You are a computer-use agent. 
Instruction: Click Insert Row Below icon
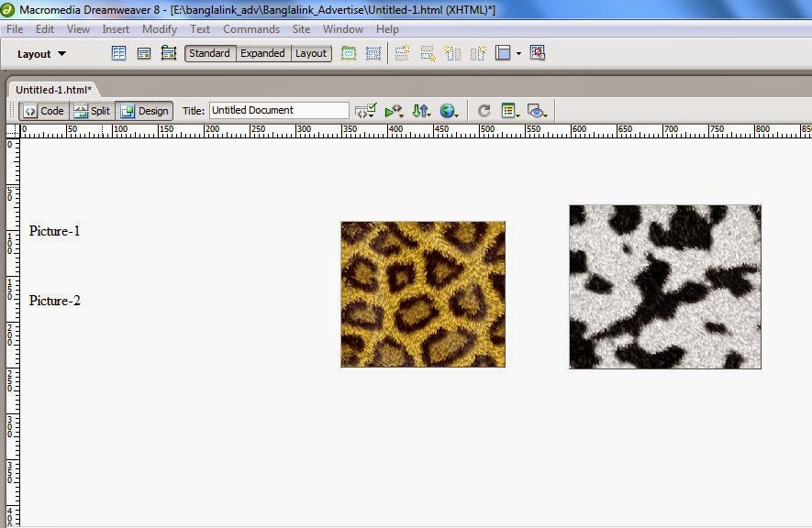pyautogui.click(x=428, y=53)
